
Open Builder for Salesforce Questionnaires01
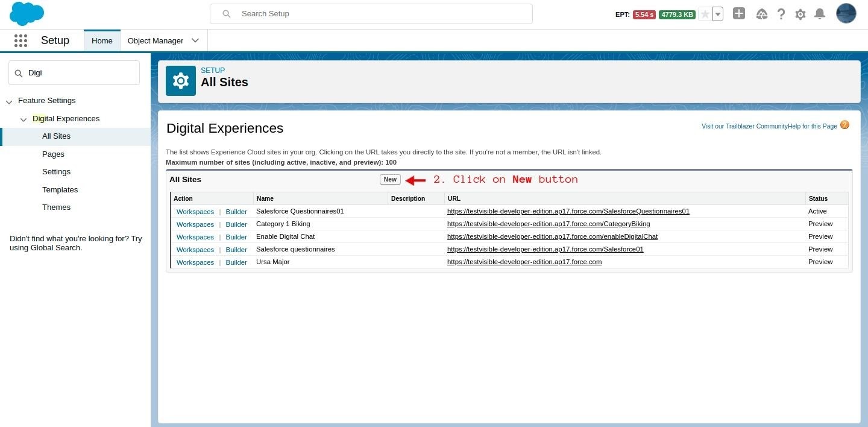coord(236,212)
